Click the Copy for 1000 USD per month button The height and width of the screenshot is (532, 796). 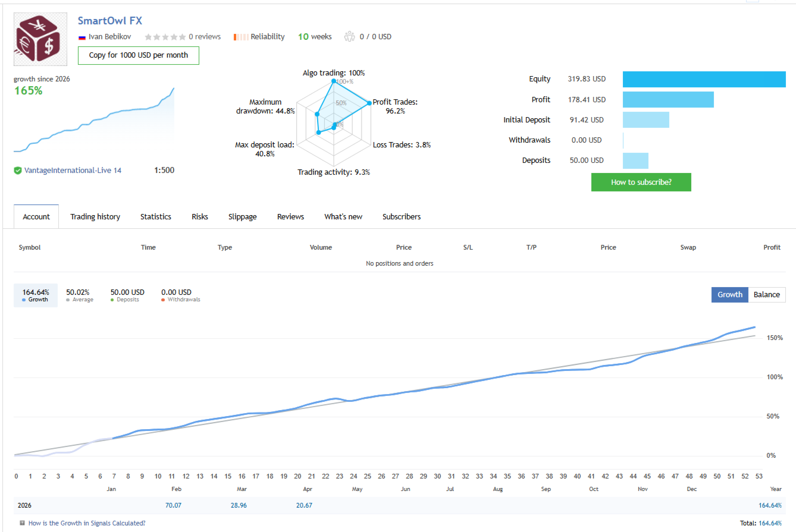click(138, 55)
